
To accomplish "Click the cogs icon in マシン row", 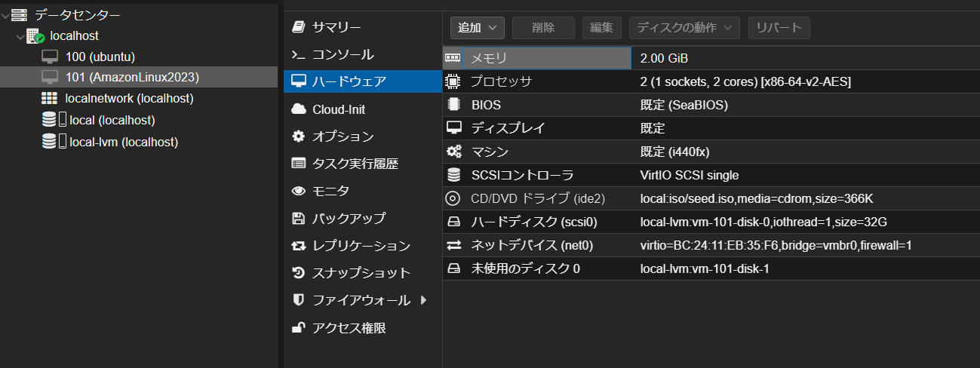I will coord(453,152).
